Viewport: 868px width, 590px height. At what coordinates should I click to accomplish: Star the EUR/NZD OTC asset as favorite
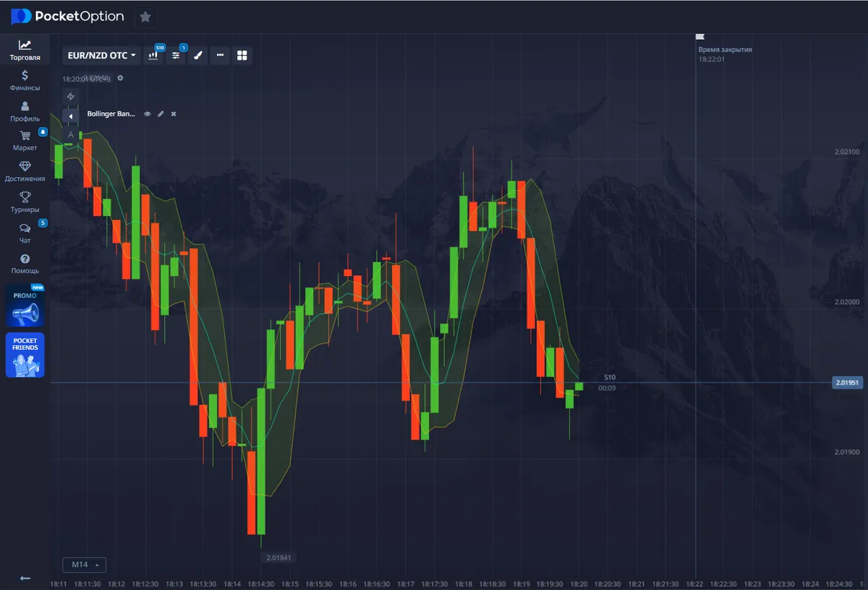pyautogui.click(x=145, y=16)
